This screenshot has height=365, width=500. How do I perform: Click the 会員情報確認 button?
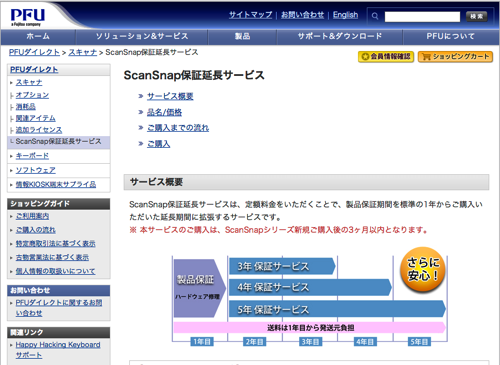pyautogui.click(x=386, y=57)
